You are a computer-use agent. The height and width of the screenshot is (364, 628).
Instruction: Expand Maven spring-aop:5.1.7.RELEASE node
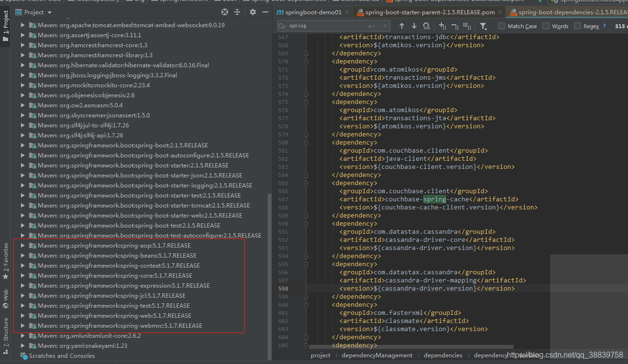point(23,246)
